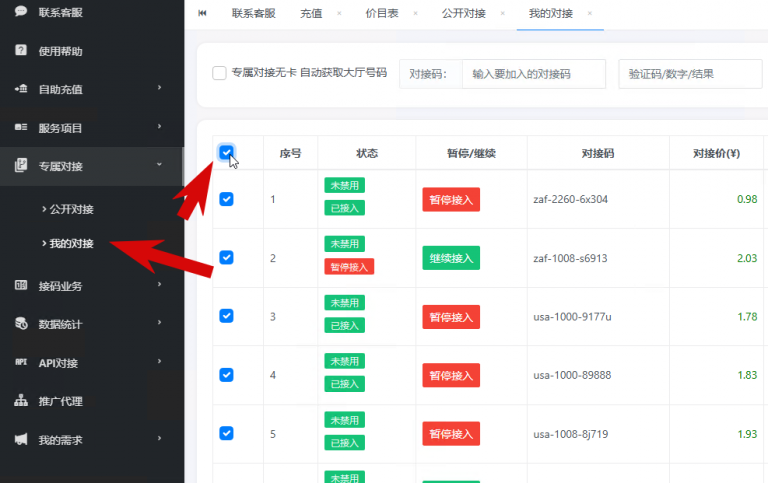Expand the 我的需求 menu chevron

point(159,438)
